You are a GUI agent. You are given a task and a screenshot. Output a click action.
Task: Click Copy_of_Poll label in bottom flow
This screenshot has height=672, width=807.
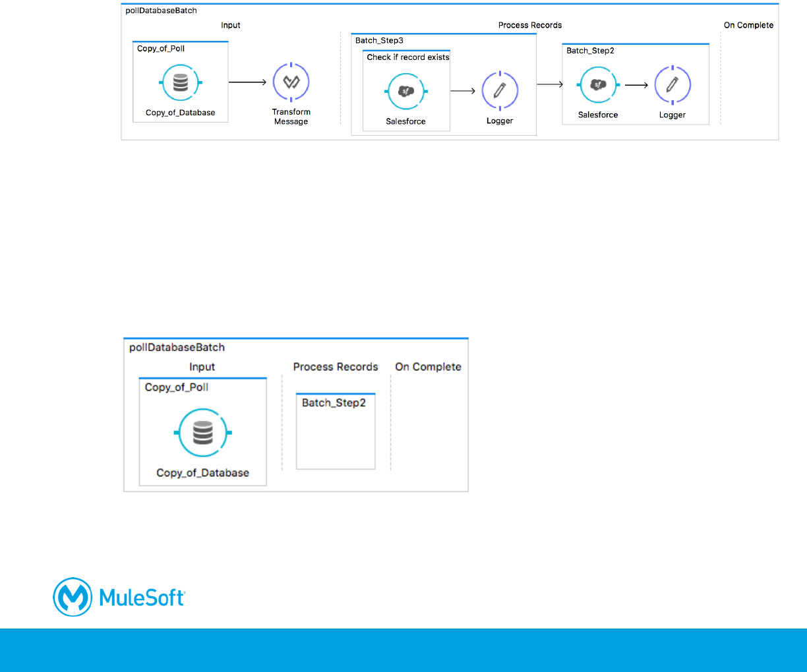coord(177,387)
